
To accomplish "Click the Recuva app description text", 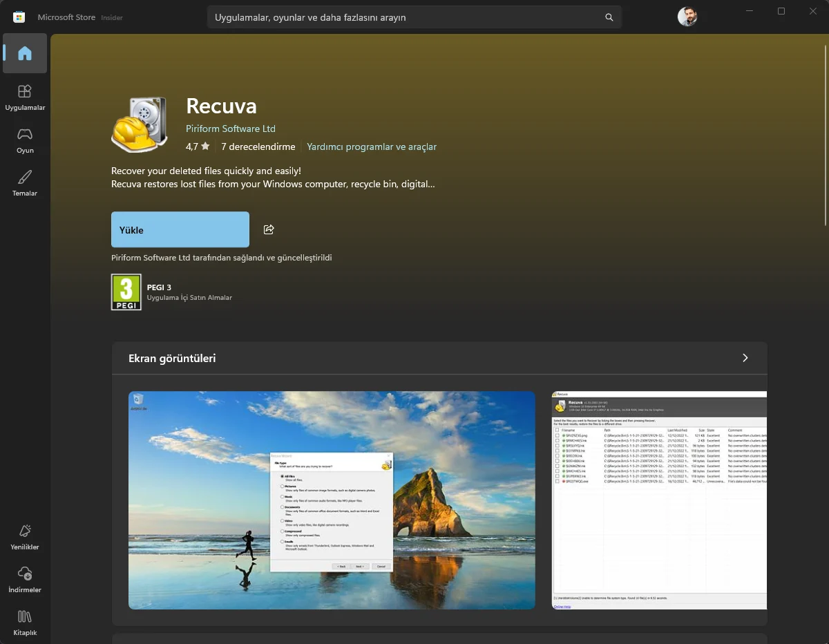I will tap(274, 178).
